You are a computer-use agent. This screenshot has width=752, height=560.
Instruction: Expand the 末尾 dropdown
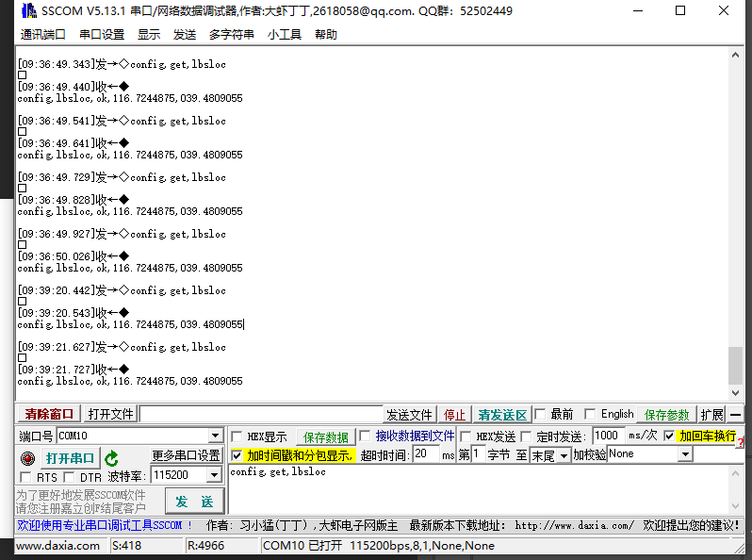click(564, 455)
